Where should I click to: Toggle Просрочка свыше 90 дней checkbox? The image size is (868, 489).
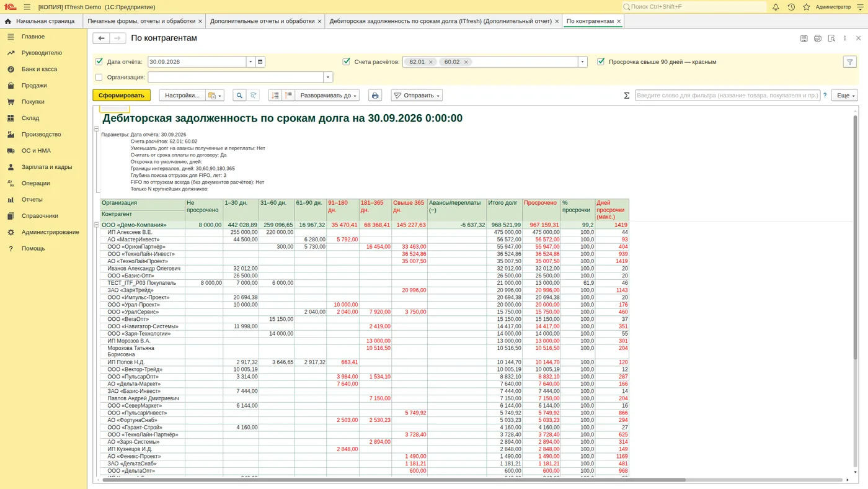601,62
